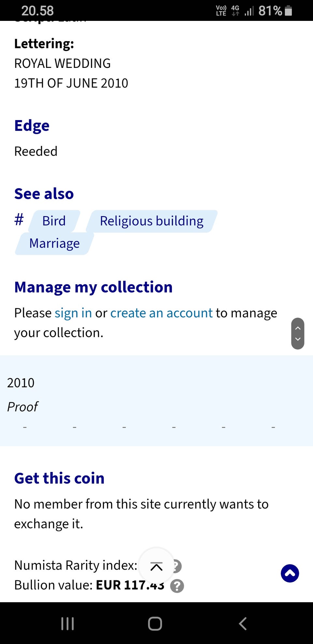Open Bullion value help question mark

(177, 586)
